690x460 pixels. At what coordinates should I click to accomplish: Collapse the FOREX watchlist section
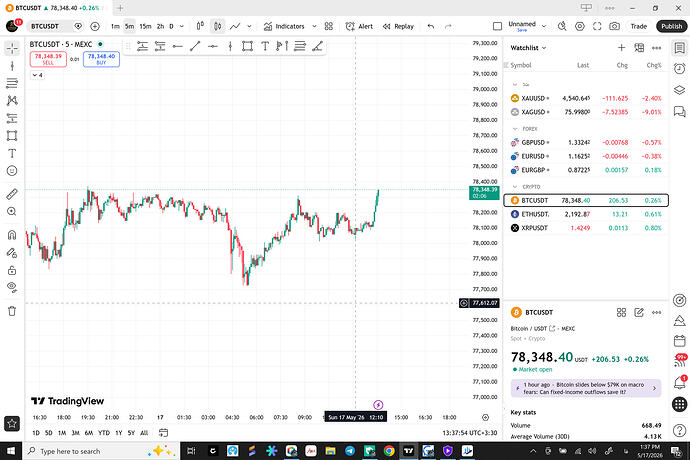coord(515,129)
